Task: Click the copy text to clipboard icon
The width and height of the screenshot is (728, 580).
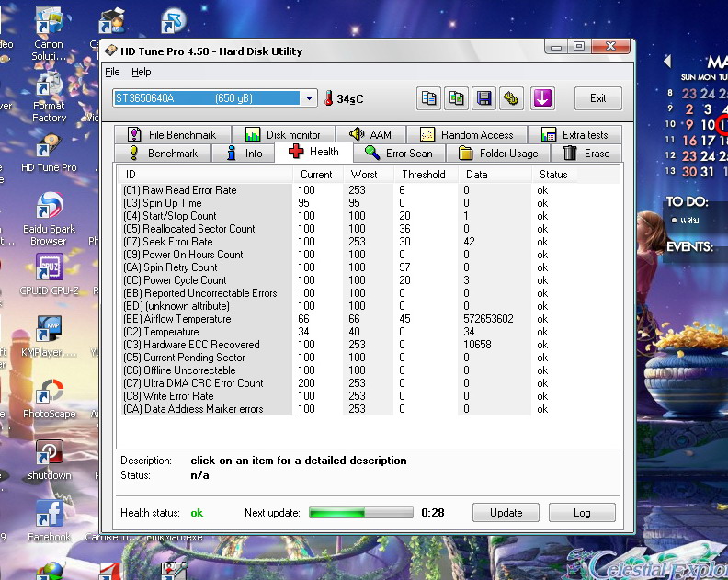Action: point(428,98)
